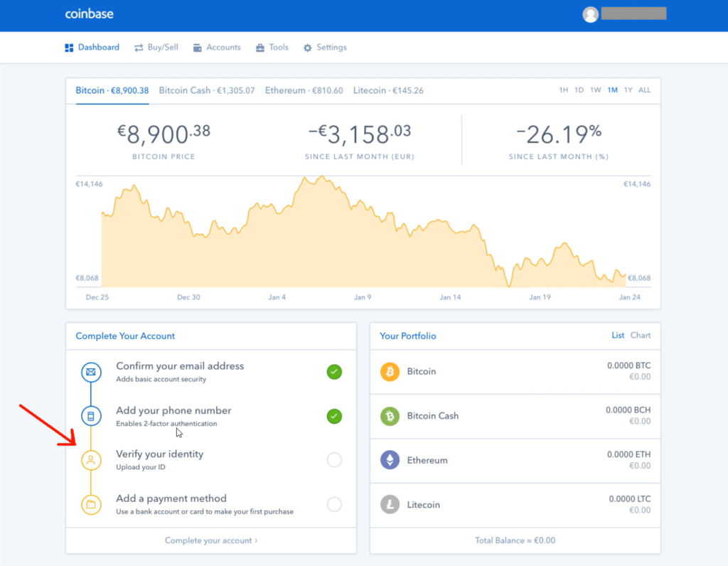Click the −€3,158.03 change figure

(x=360, y=134)
